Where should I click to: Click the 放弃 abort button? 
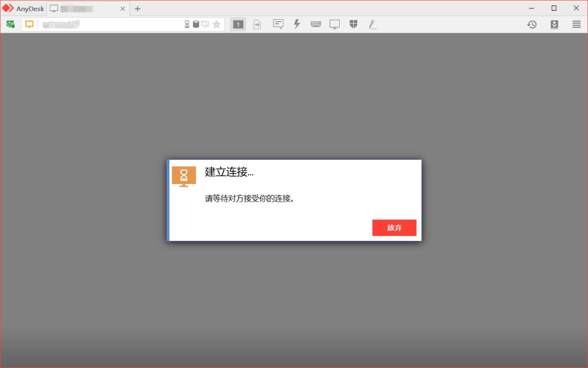point(394,228)
